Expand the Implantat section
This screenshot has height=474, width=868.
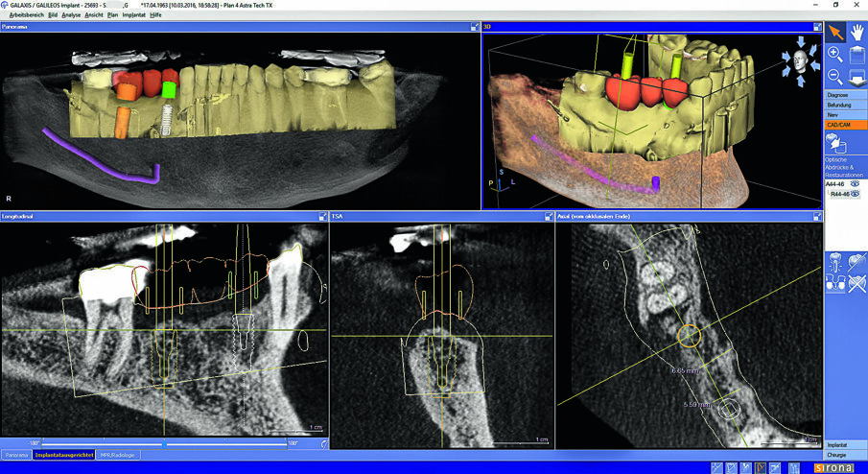point(846,444)
